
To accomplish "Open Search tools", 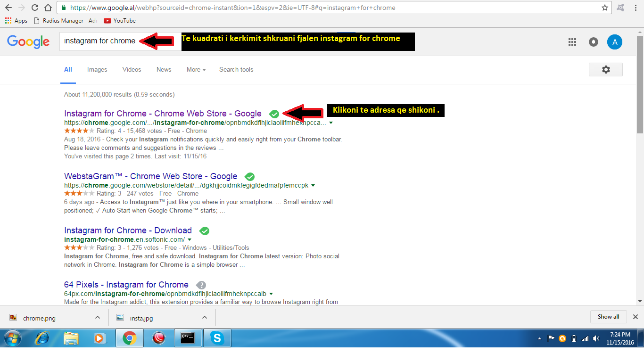I will tap(236, 69).
